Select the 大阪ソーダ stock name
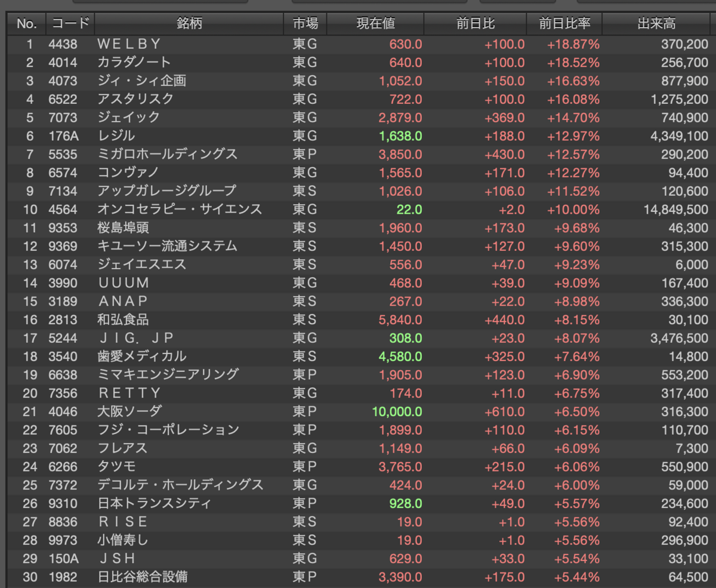 click(129, 412)
